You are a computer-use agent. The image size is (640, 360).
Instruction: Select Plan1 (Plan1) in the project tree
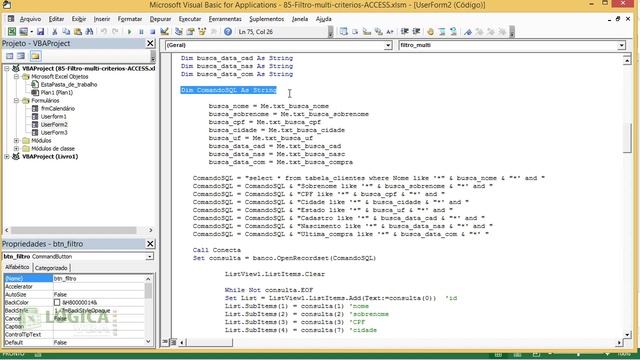click(56, 93)
